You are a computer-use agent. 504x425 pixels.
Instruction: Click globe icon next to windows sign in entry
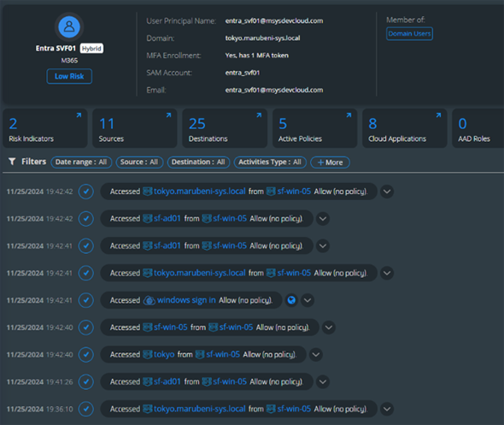(291, 300)
